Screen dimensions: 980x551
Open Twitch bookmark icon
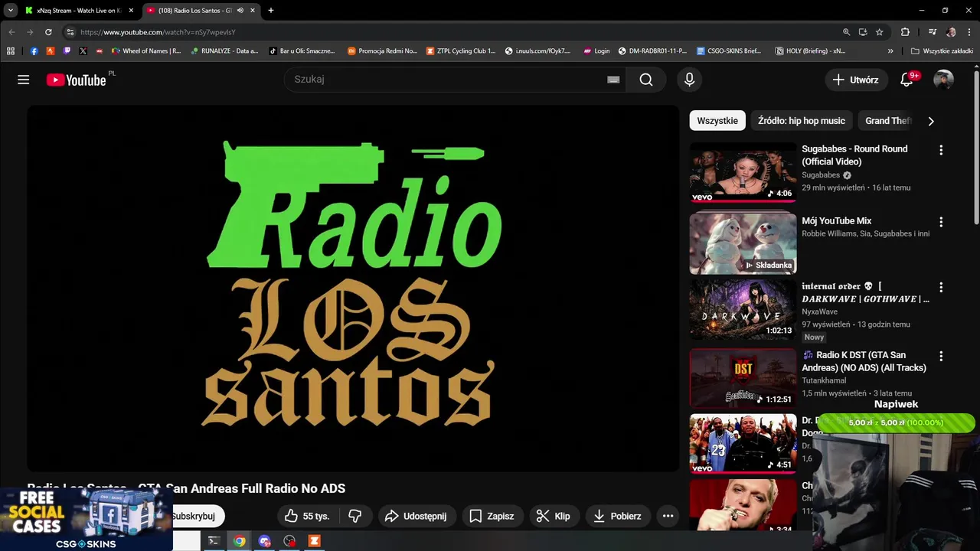point(67,51)
